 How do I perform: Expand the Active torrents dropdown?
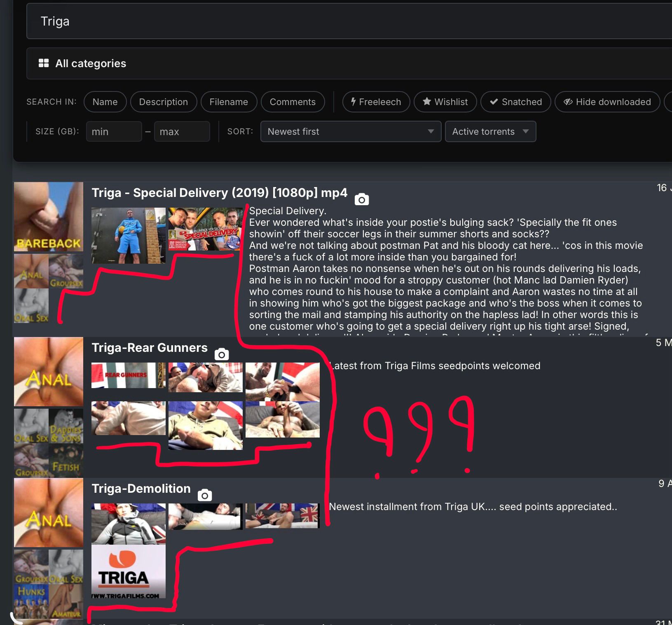490,131
